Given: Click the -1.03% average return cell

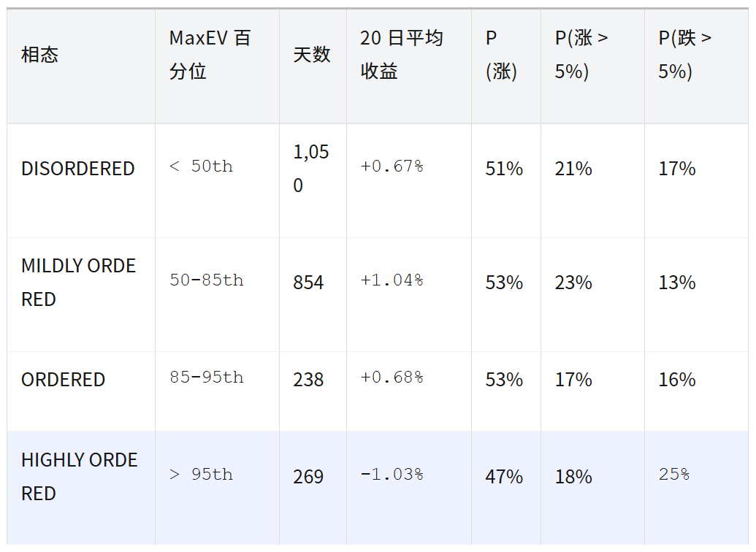Looking at the screenshot, I should coord(392,475).
